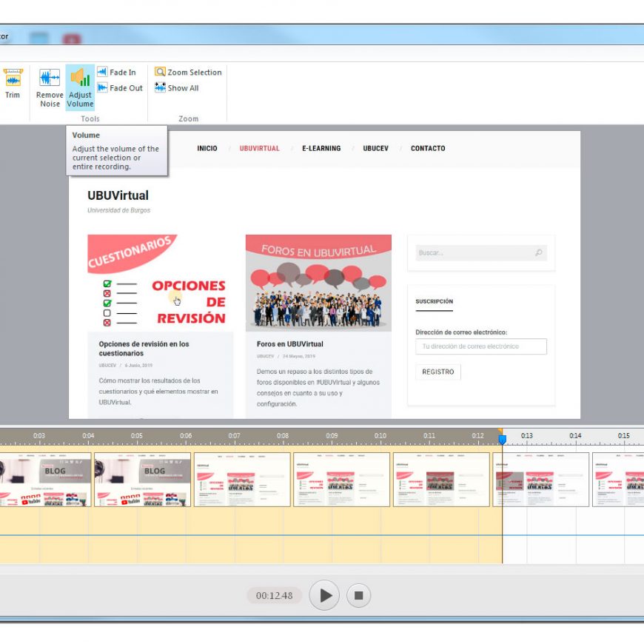Jump to the 0:15 mark on the ruler
Screen dimensions: 644x644
(x=623, y=436)
